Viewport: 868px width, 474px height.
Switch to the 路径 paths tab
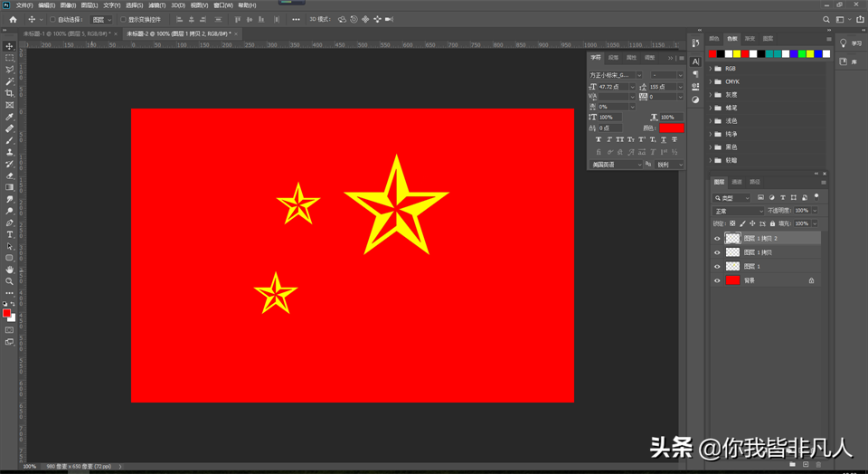click(754, 182)
